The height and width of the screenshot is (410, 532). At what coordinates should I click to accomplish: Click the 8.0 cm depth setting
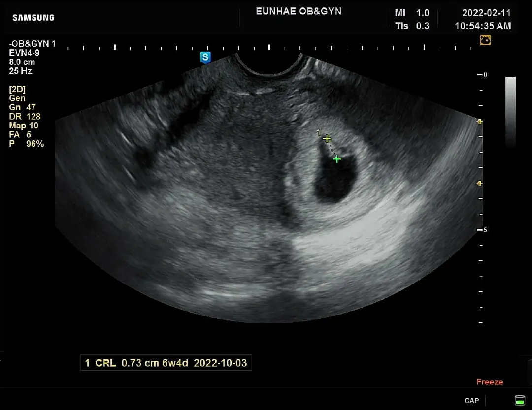tap(22, 62)
